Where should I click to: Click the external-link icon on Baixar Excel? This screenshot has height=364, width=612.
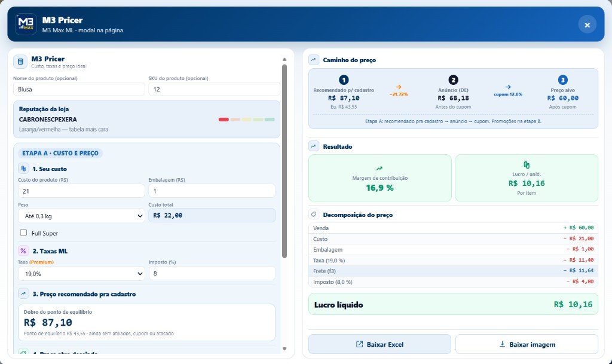tap(359, 344)
